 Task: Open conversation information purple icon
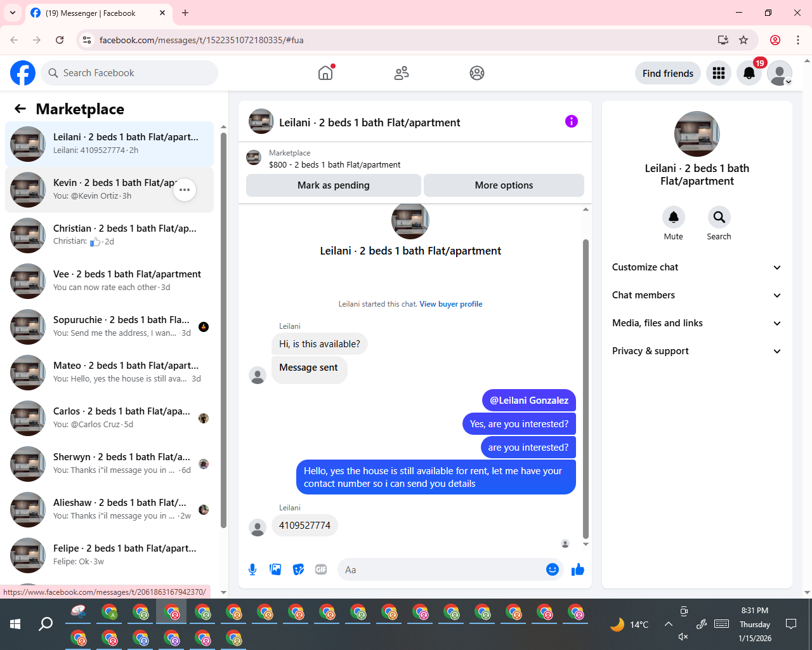[572, 121]
